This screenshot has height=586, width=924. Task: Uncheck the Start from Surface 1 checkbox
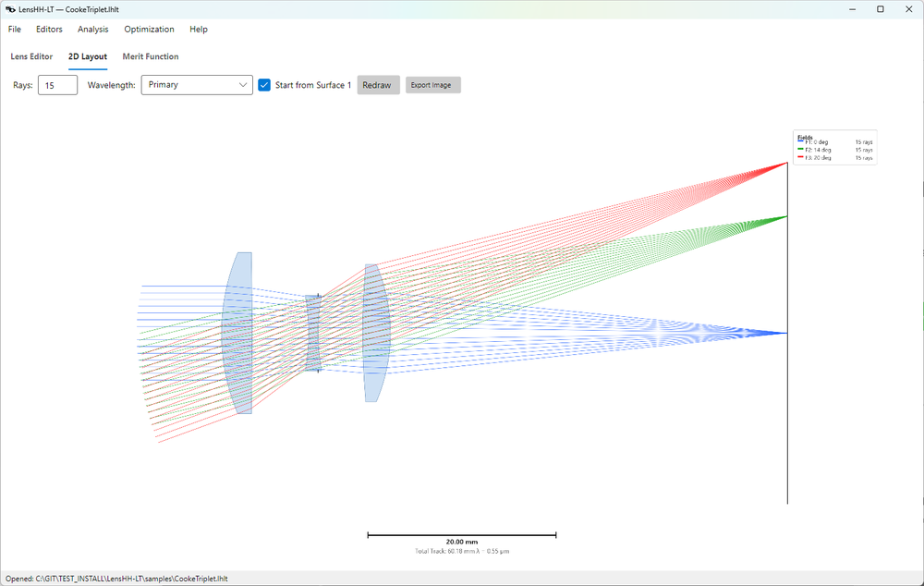(264, 85)
